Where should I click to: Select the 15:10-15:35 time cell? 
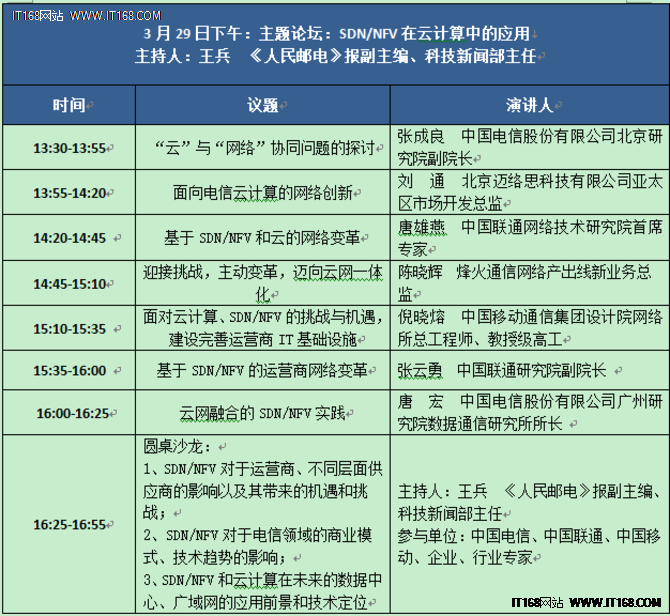click(68, 327)
